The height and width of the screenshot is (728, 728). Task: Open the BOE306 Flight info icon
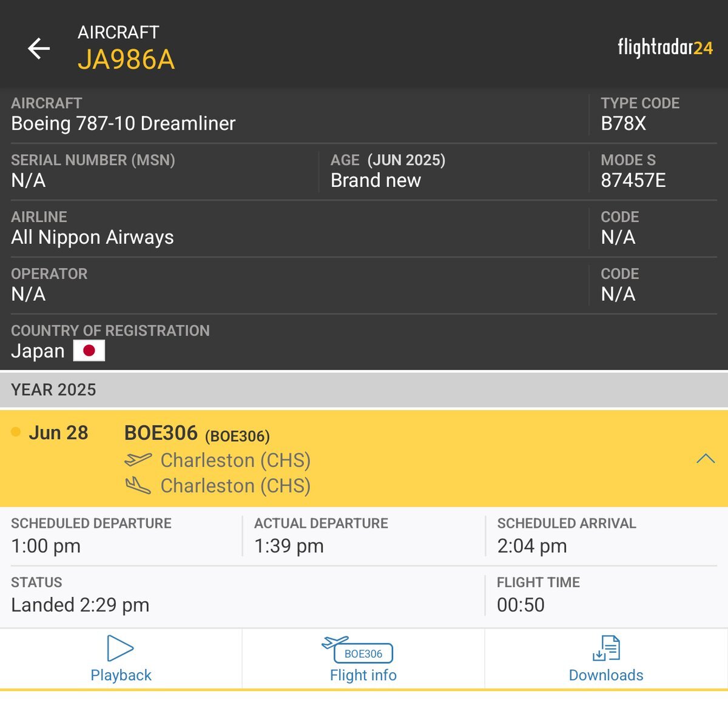click(x=357, y=650)
